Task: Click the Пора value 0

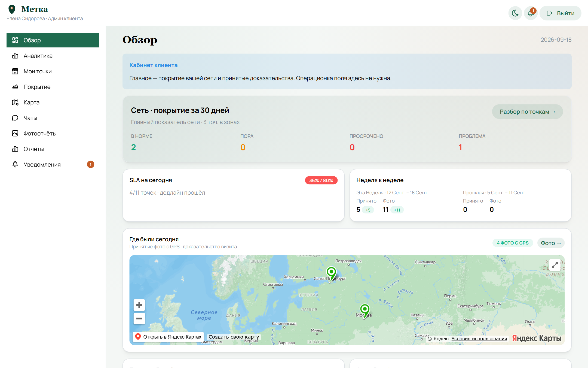Action: click(243, 147)
